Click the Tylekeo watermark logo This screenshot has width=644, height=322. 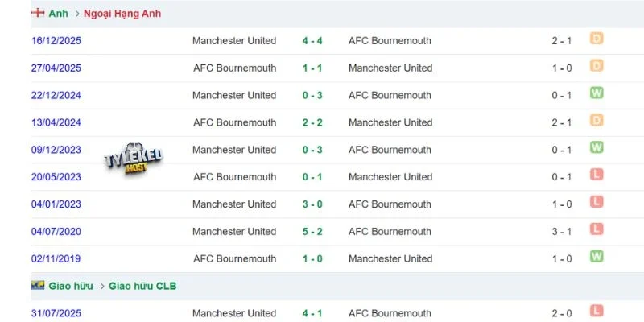click(134, 159)
